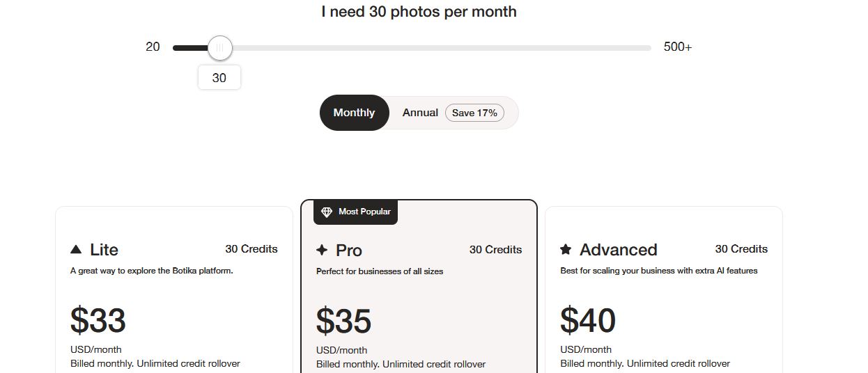The image size is (868, 373).
Task: Select the Pro plan title
Action: pyautogui.click(x=349, y=251)
